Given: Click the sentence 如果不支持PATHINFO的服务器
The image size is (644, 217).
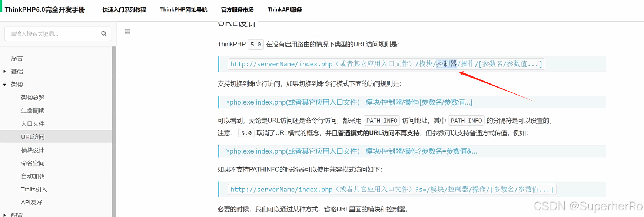Looking at the screenshot, I should (300, 170).
